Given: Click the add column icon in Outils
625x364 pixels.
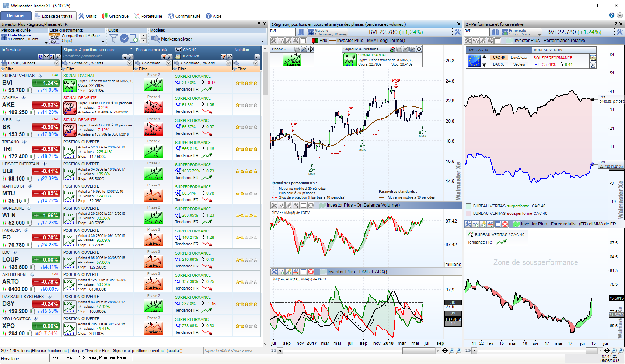Looking at the screenshot, I should [134, 38].
